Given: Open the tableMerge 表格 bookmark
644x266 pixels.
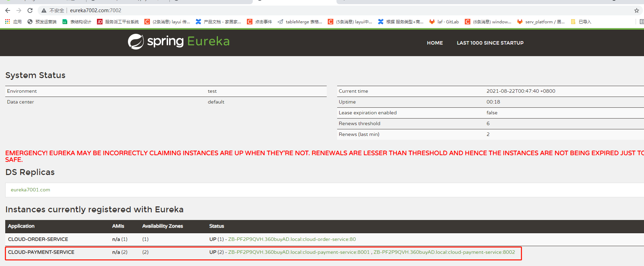Looking at the screenshot, I should tap(300, 22).
